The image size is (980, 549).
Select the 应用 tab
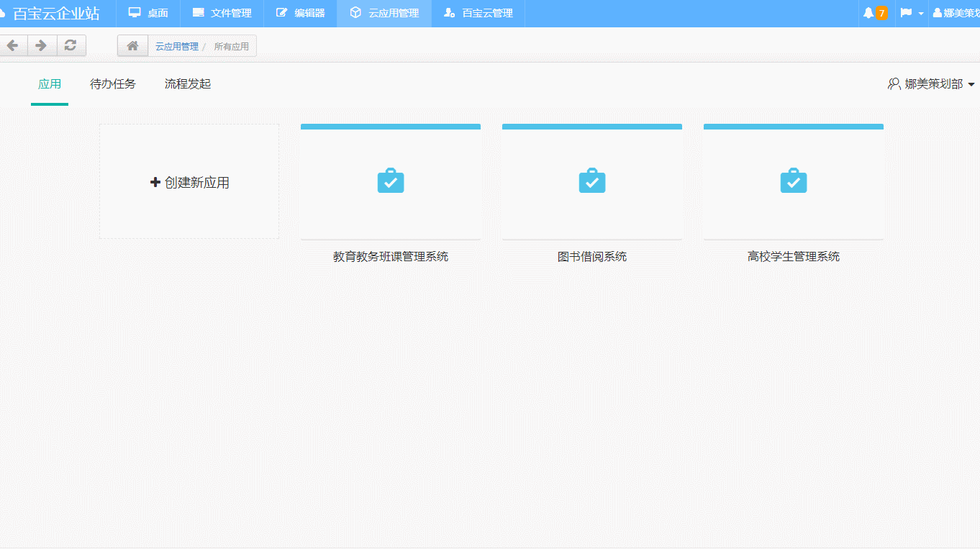50,83
